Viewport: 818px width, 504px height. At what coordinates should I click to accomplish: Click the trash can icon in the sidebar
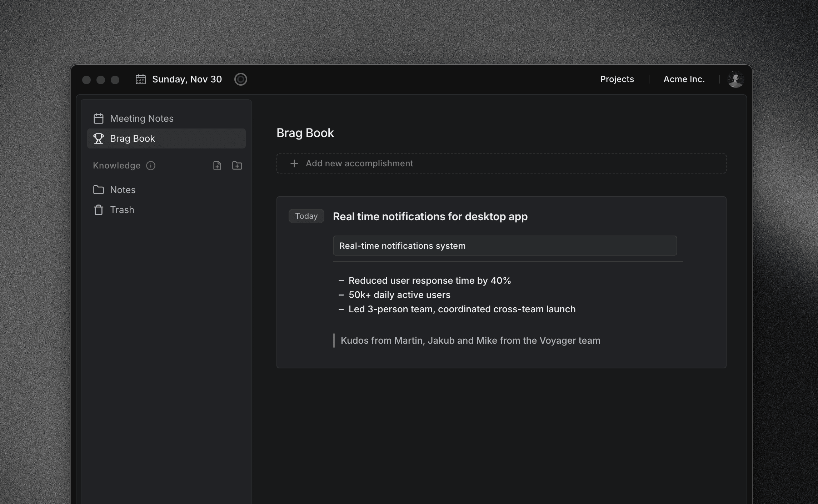pos(99,210)
